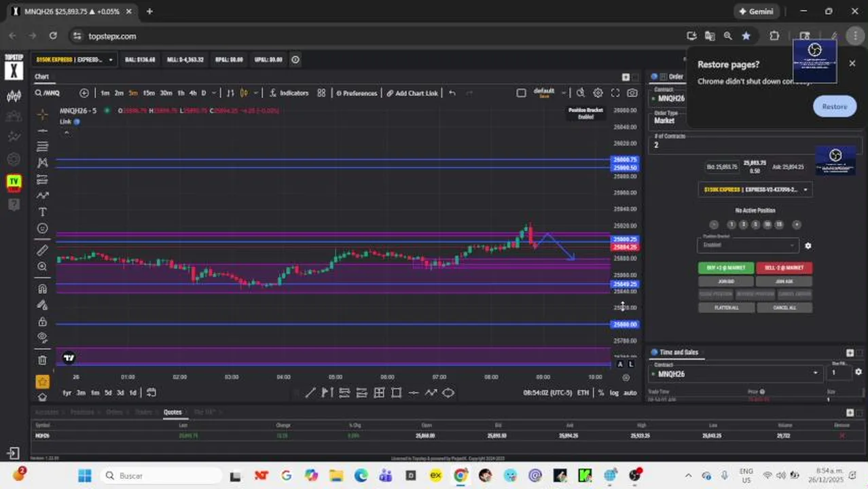Click BUY +2 @ MARKET button

tap(726, 268)
